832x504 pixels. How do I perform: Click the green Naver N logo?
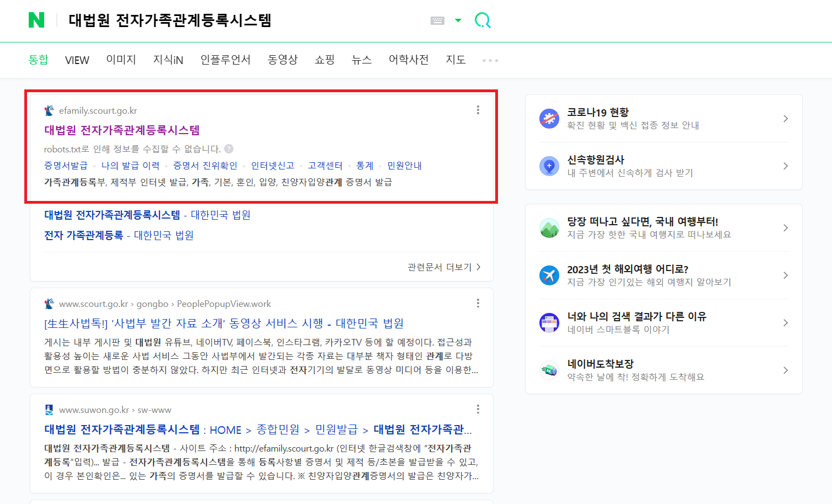click(36, 20)
